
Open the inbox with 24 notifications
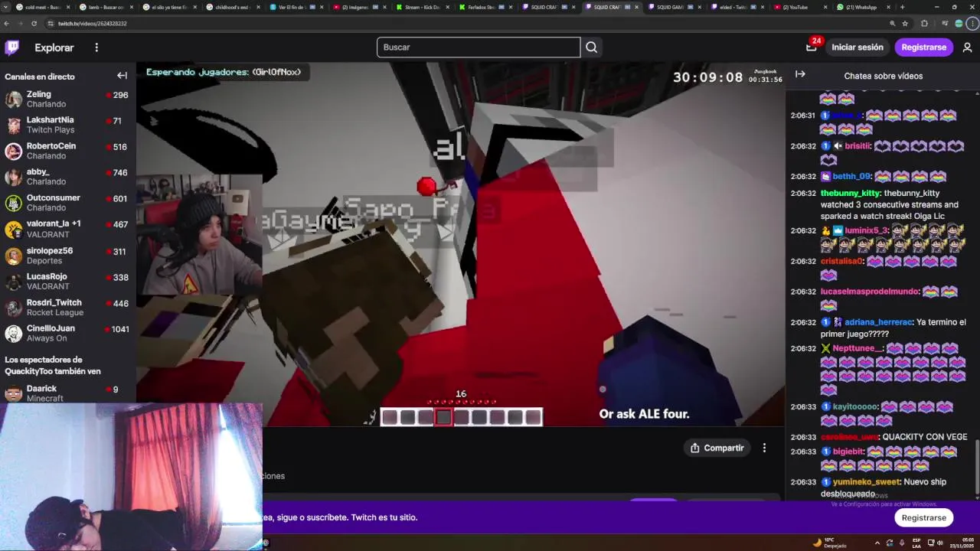pyautogui.click(x=812, y=47)
